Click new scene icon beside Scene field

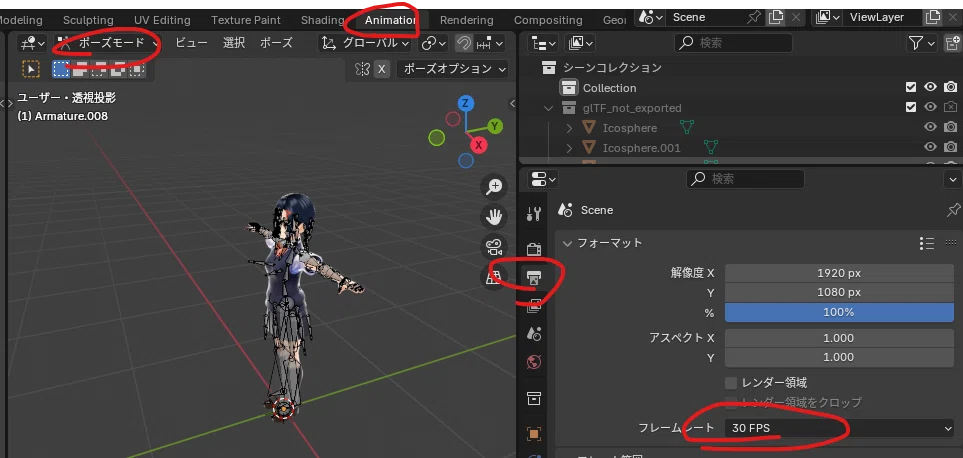pos(776,17)
